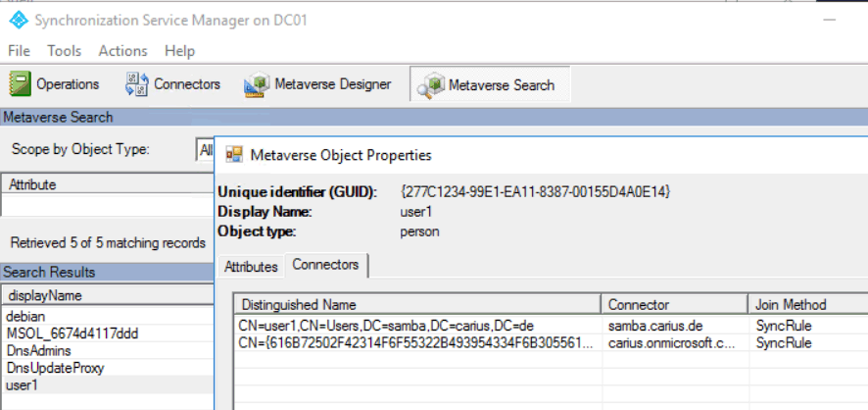Click the Display Name value user1

coord(415,212)
